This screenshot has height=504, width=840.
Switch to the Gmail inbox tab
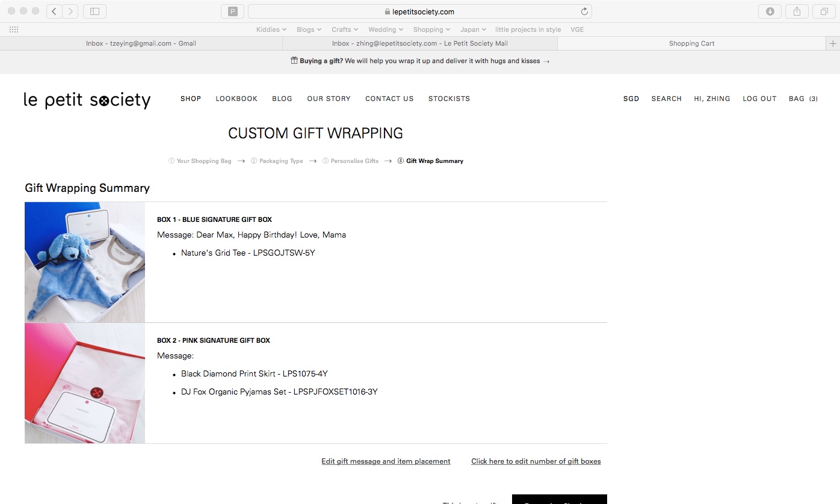coord(141,43)
